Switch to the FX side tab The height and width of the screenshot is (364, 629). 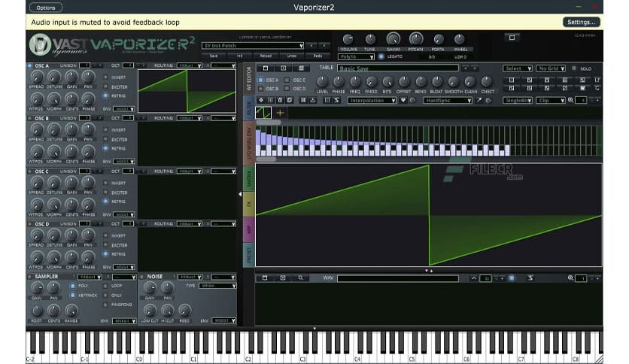(x=249, y=204)
